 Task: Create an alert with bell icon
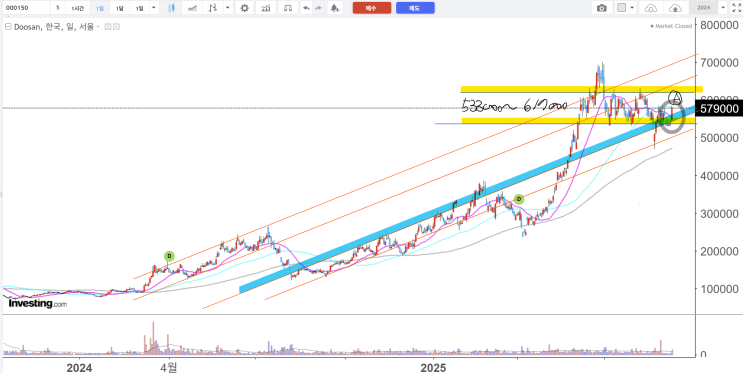click(x=335, y=8)
